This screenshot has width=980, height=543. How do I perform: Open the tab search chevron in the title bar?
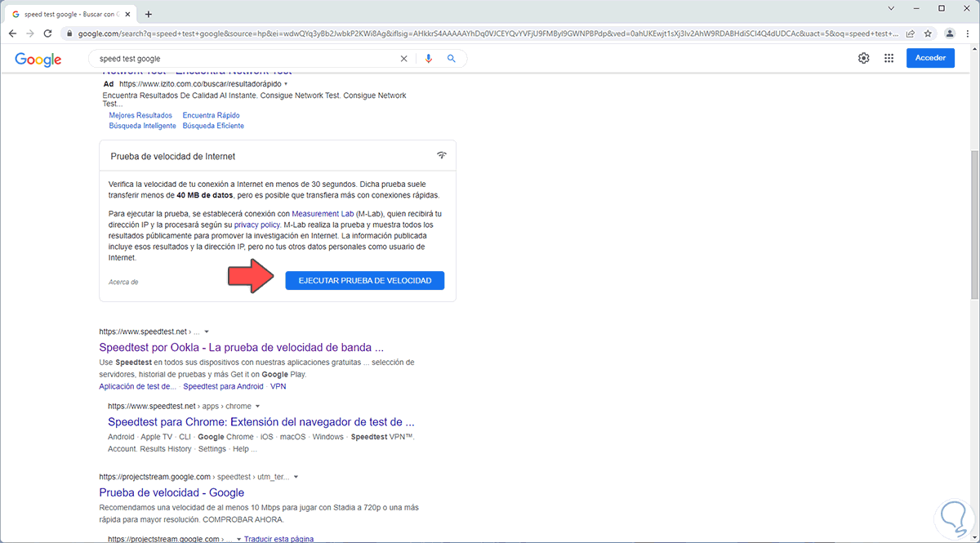(893, 8)
